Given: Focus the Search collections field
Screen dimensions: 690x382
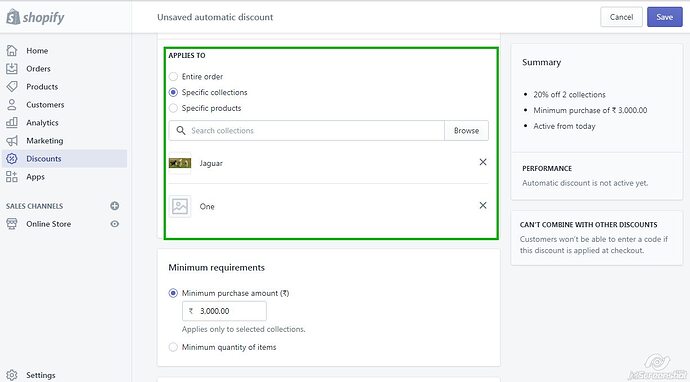Looking at the screenshot, I should click(x=307, y=131).
